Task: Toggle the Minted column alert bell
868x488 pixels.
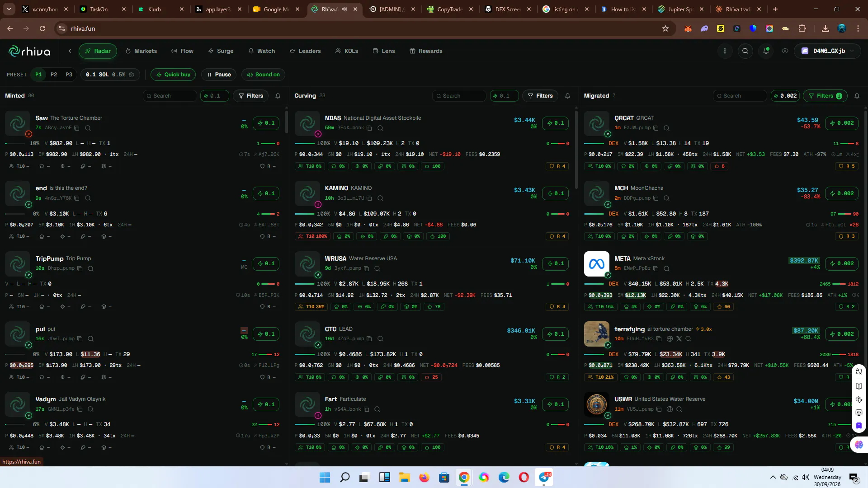Action: tap(278, 96)
